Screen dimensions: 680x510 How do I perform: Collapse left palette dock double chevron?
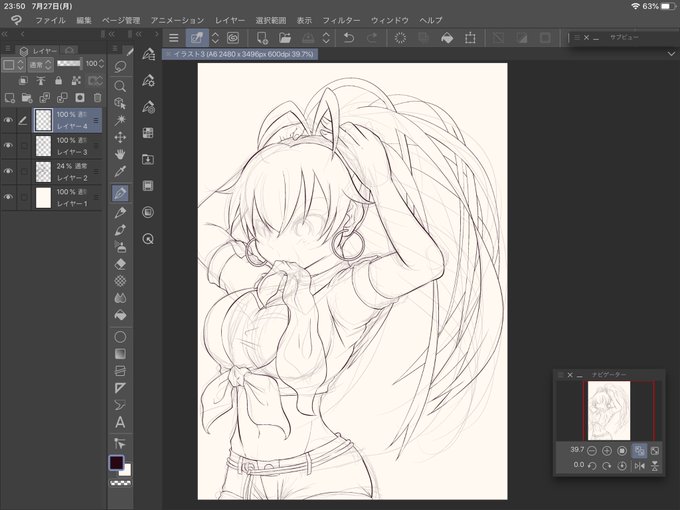[x=5, y=34]
